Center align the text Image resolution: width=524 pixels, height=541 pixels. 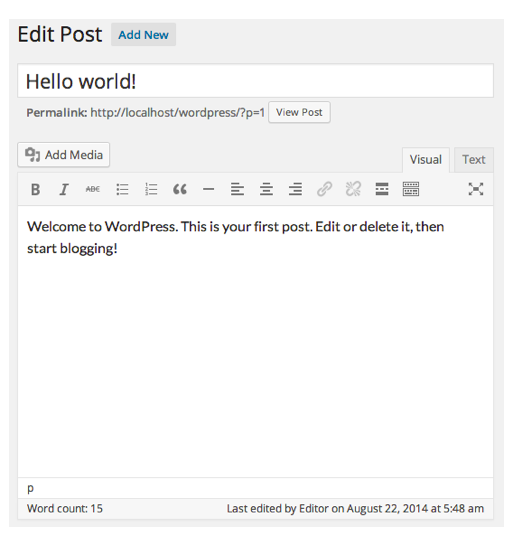pyautogui.click(x=266, y=189)
